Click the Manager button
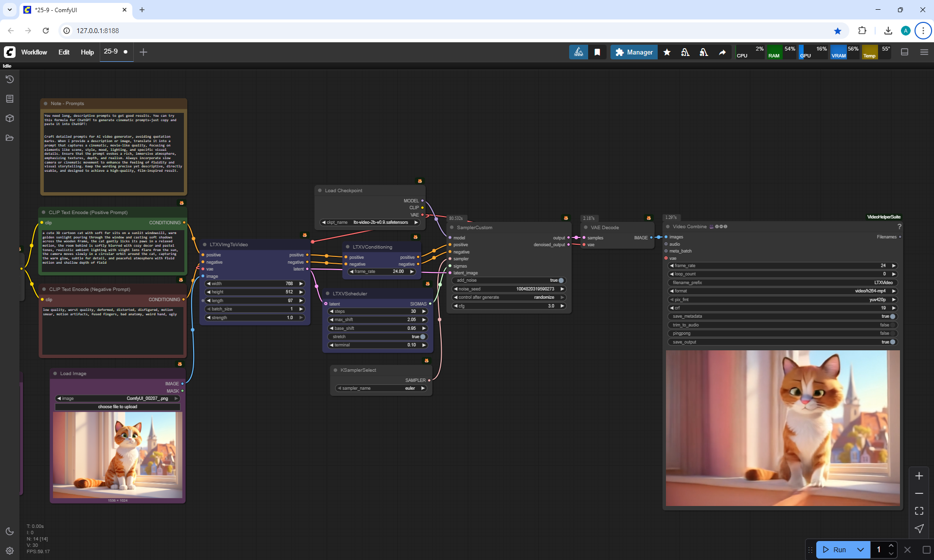 click(634, 52)
